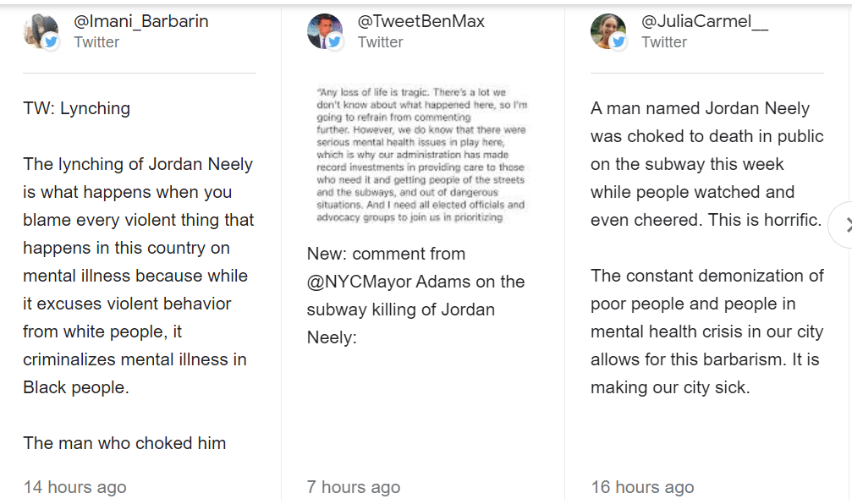Viewport: 852px width, 504px height.
Task: Open tweet 'New: comment from @NYCMayor Adams'
Action: pos(415,295)
